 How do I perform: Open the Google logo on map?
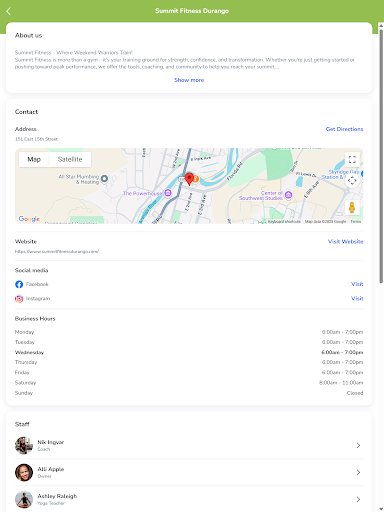[x=29, y=219]
